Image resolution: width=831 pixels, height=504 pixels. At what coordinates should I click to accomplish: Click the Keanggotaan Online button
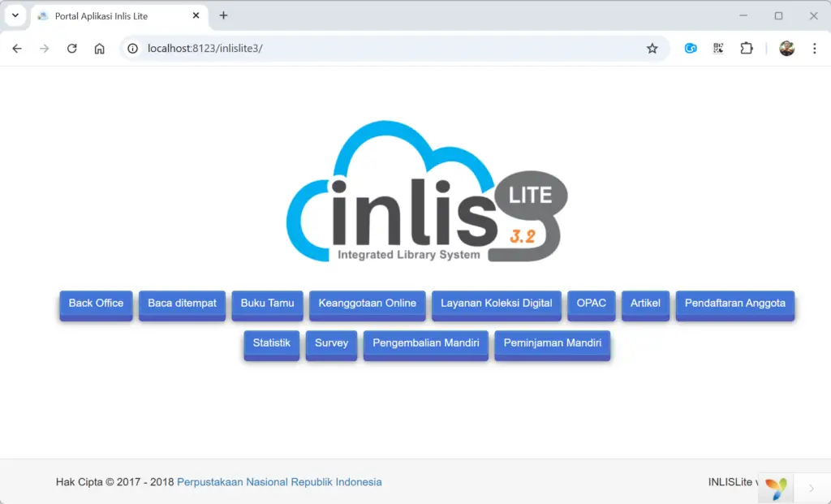(x=367, y=304)
